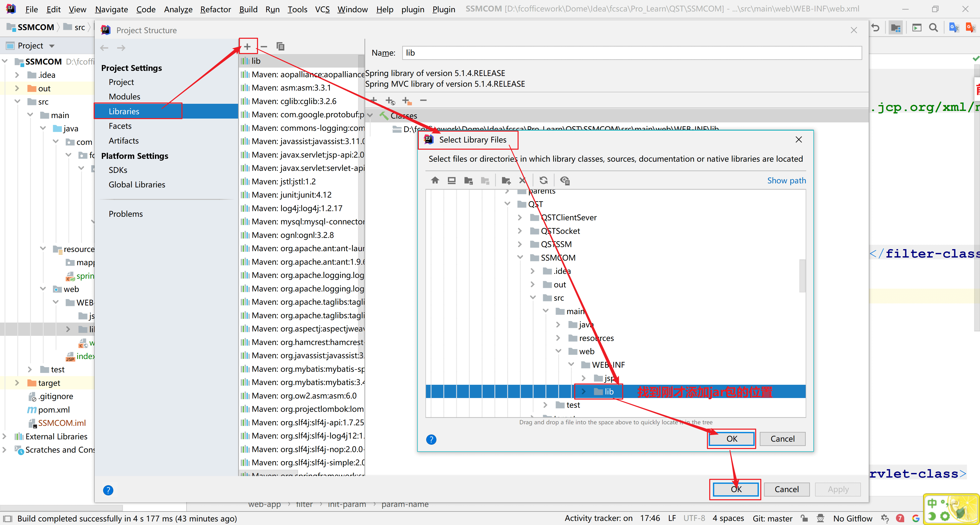Collapse the SSMCOM folder in file tree
980x525 pixels.
pos(520,258)
